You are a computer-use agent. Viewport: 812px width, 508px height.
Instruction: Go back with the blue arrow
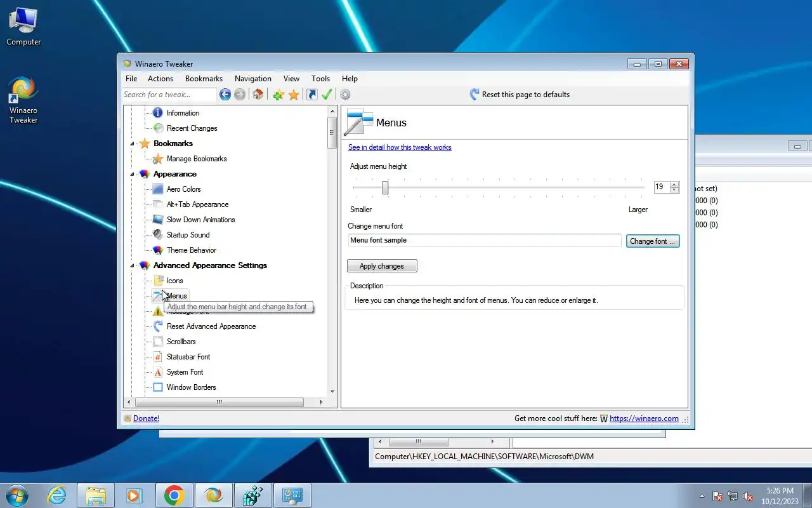click(225, 95)
